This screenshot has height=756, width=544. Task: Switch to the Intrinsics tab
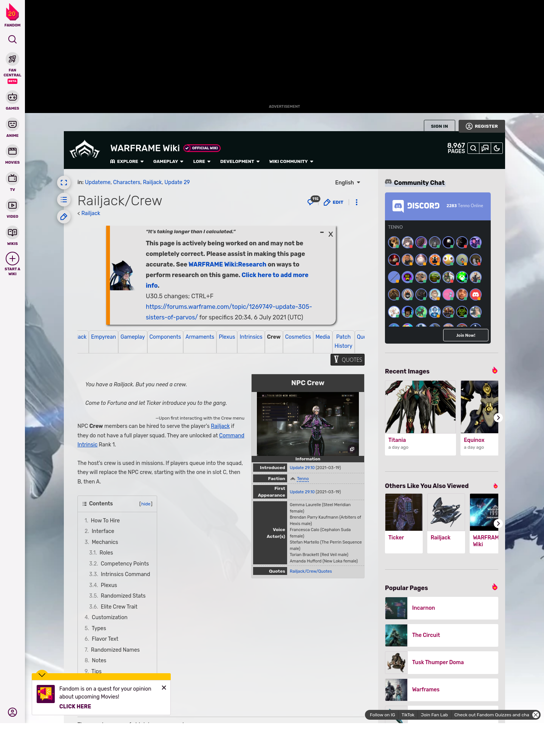click(251, 337)
